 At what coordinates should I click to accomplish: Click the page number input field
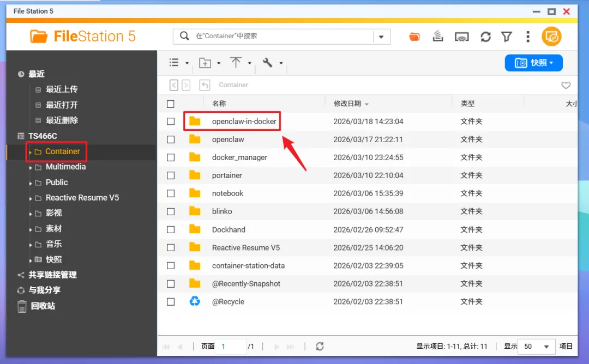tap(231, 347)
